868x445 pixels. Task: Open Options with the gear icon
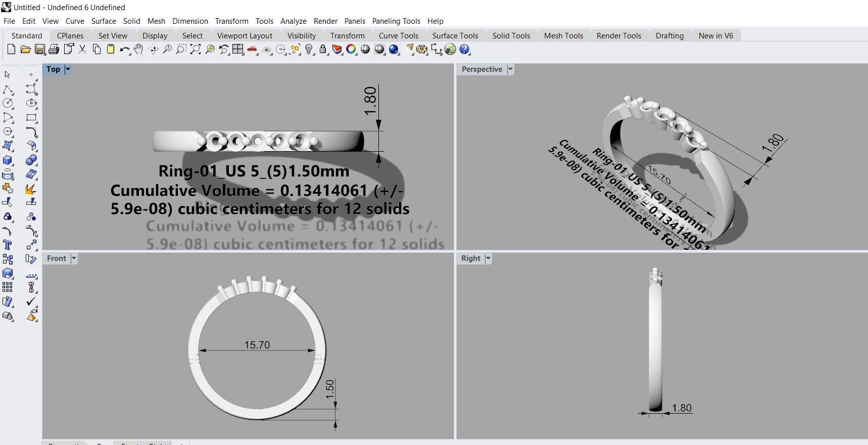coord(422,49)
